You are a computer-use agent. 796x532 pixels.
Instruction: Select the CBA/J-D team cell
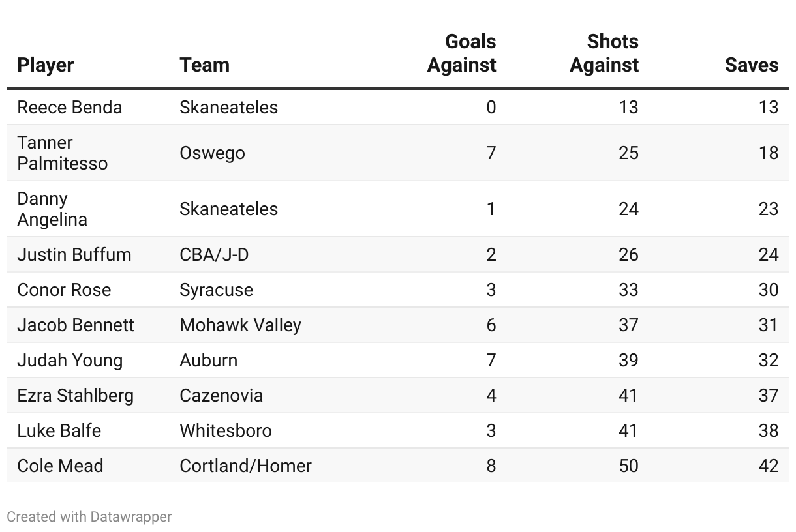pos(214,254)
